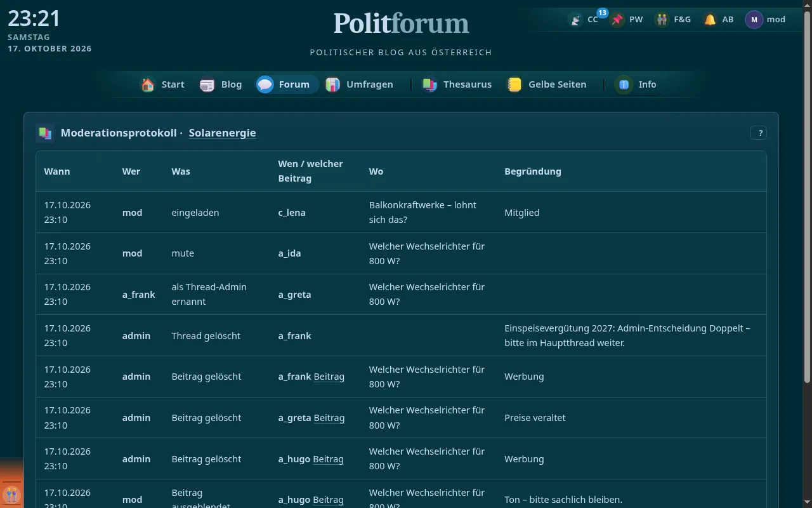This screenshot has width=812, height=508.
Task: Open the Info menu item
Action: coord(637,84)
